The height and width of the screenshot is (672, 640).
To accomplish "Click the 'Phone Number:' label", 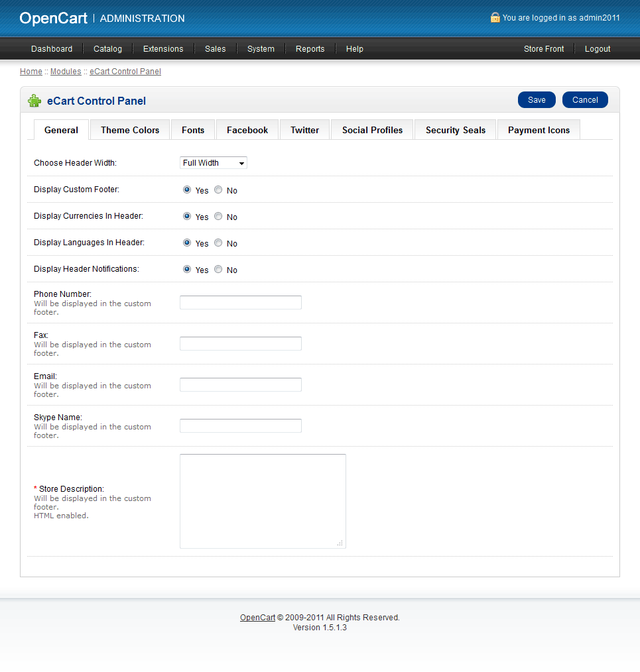I will [62, 294].
